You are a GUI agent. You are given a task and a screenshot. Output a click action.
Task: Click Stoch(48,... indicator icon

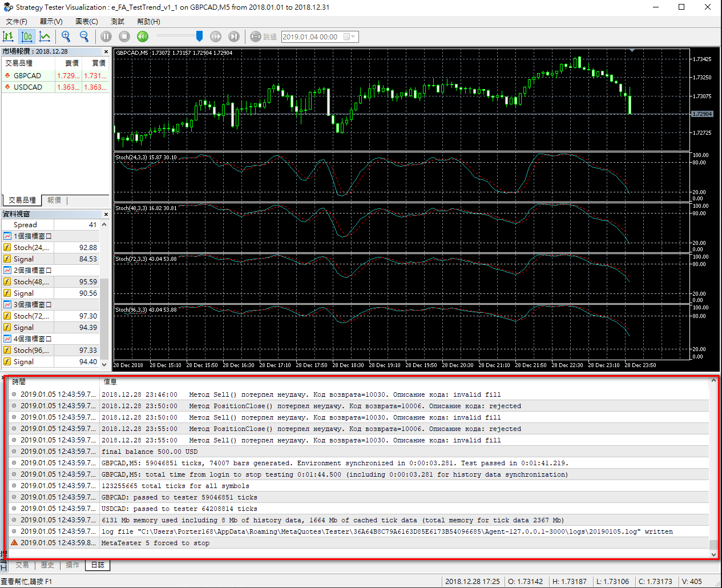[7, 281]
